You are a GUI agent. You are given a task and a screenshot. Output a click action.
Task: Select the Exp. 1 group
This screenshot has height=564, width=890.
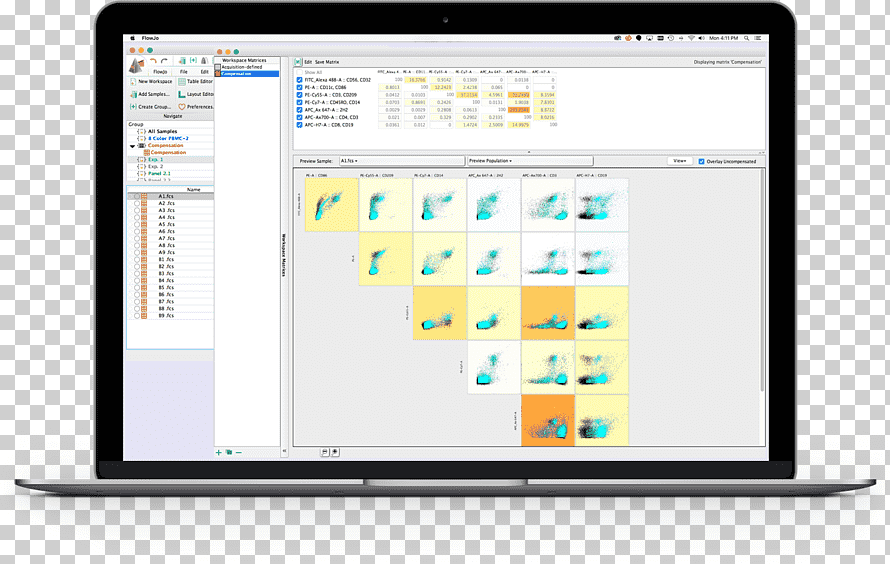[x=156, y=159]
